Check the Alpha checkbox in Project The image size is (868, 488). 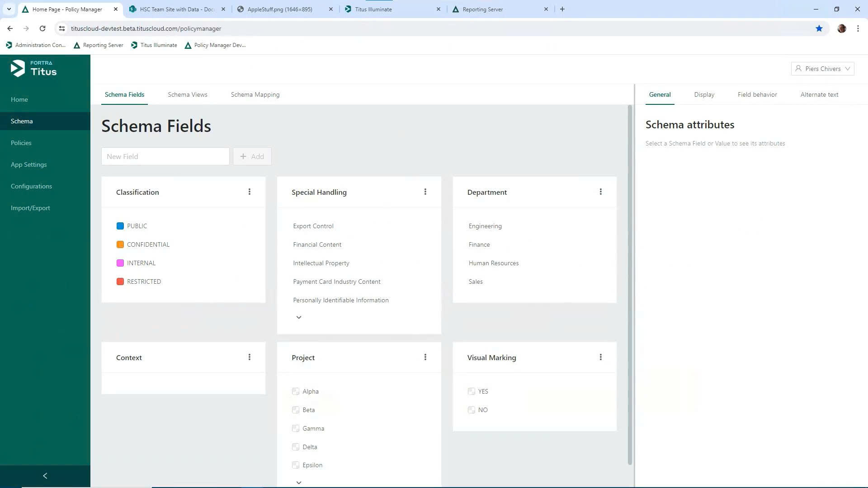(x=296, y=391)
